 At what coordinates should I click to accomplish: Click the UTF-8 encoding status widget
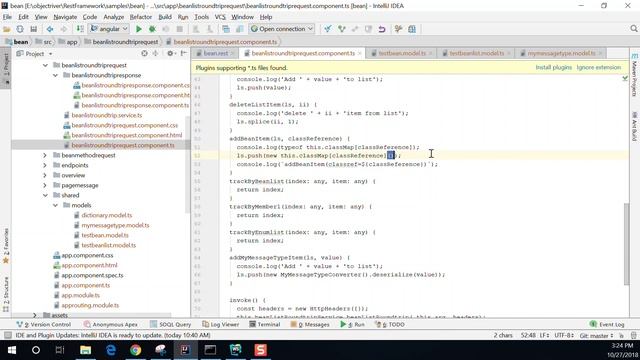(564, 336)
